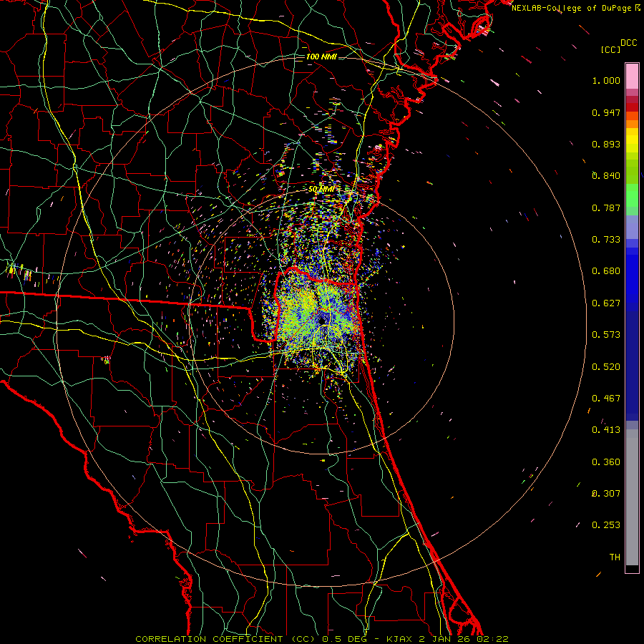
Task: Click the DCC product label
Action: click(x=629, y=43)
